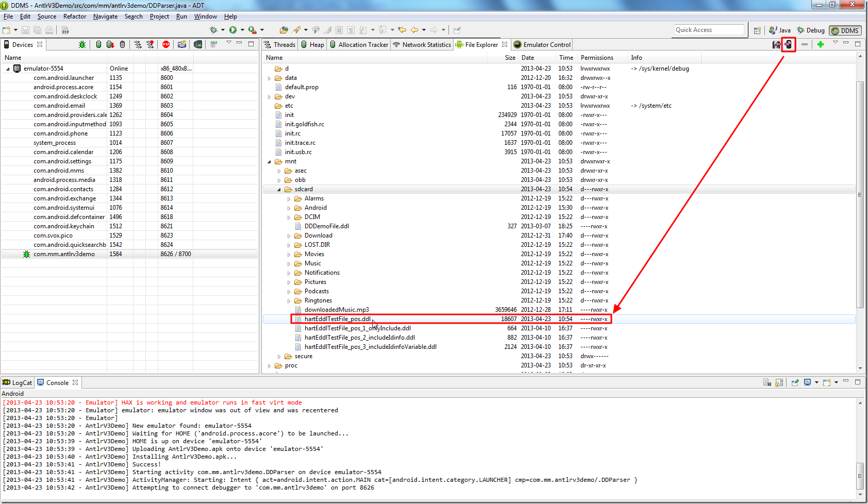The image size is (868, 504).
Task: Click Push a file onto device icon
Action: pyautogui.click(x=789, y=45)
